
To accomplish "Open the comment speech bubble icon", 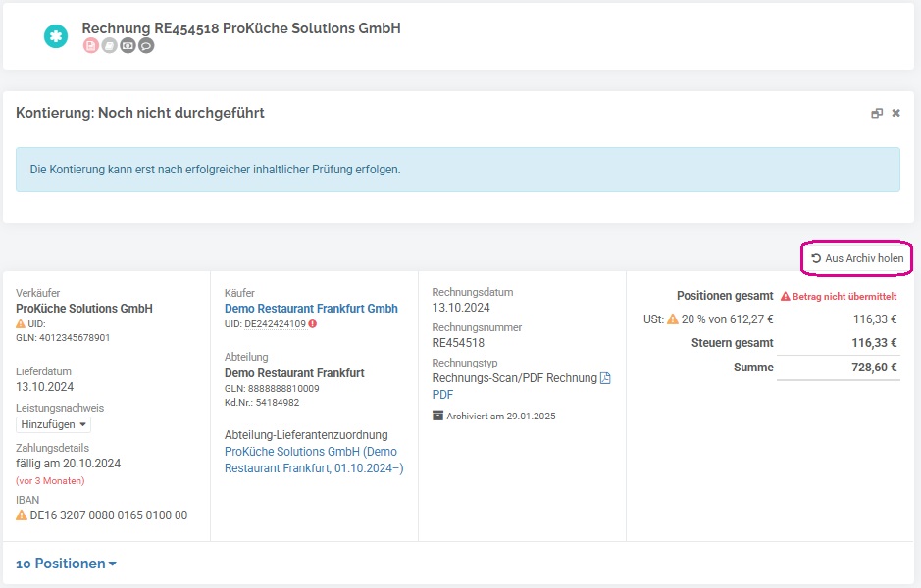I will pos(146,45).
